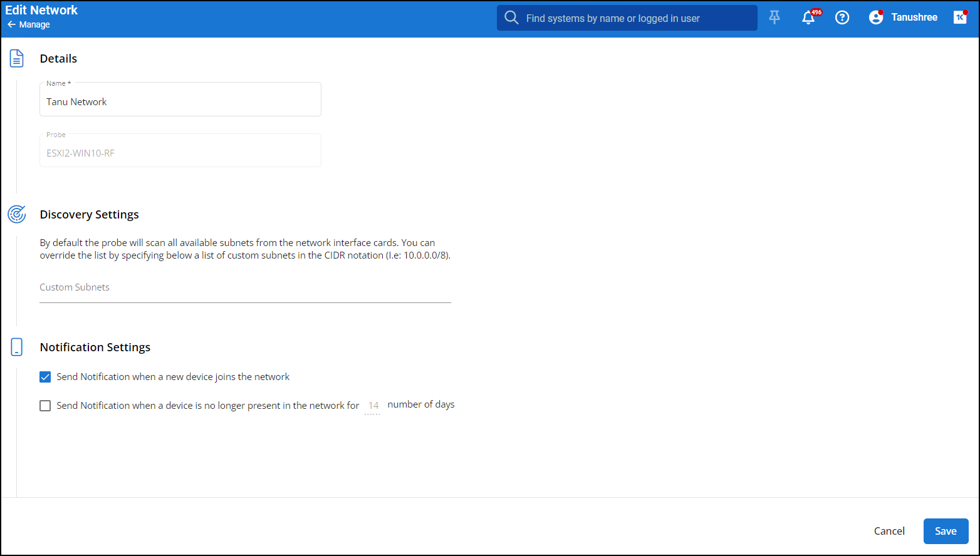Click the Notification Settings phone icon
Screen dimensions: 980x556
17,347
